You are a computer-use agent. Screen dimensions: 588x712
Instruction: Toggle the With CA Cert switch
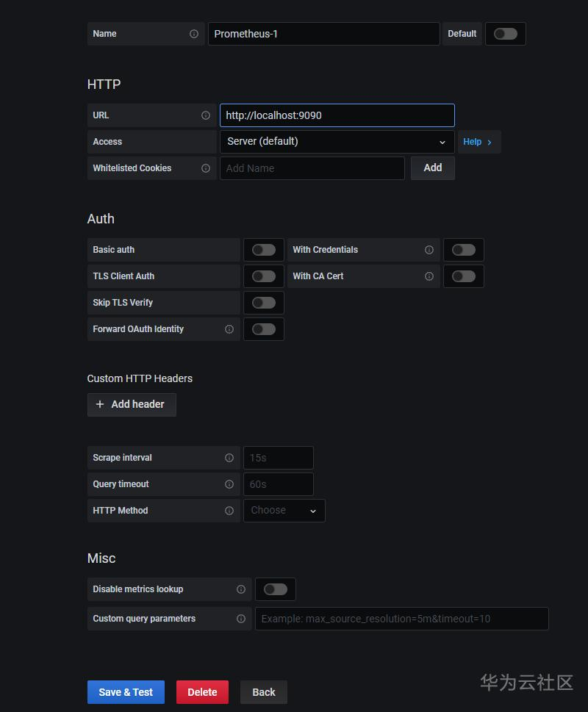pyautogui.click(x=464, y=276)
